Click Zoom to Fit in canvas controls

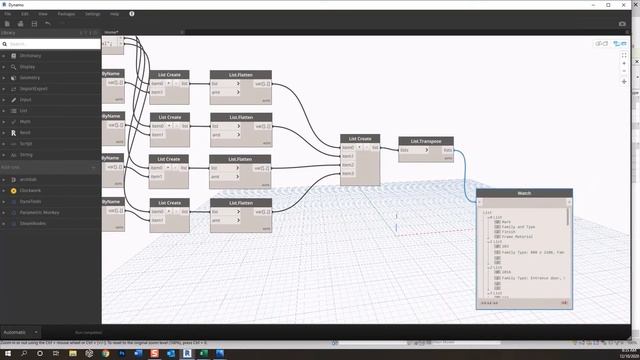(x=624, y=55)
